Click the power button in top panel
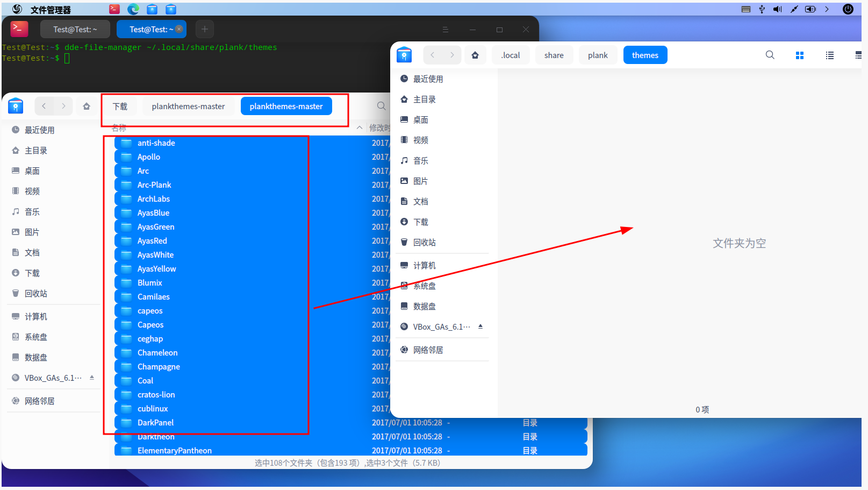Viewport: 868px width, 490px height. 848,9
